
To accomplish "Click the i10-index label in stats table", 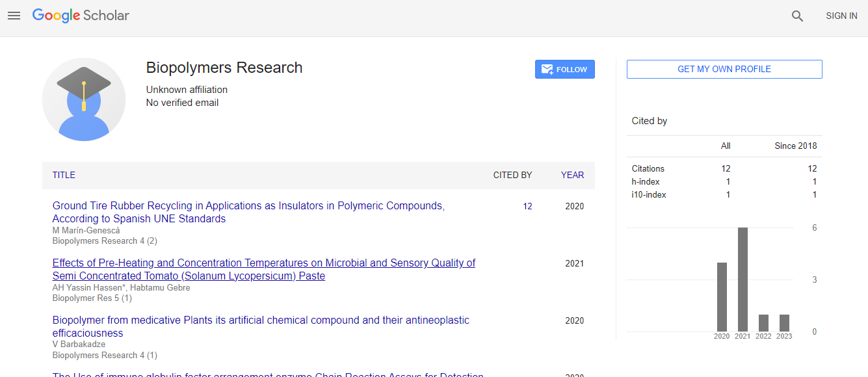I will click(648, 195).
